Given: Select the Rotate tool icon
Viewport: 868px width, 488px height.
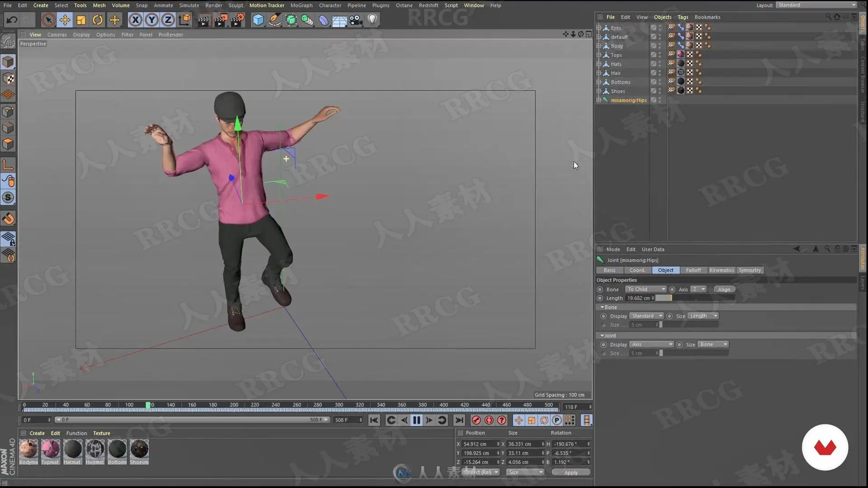Looking at the screenshot, I should point(98,20).
